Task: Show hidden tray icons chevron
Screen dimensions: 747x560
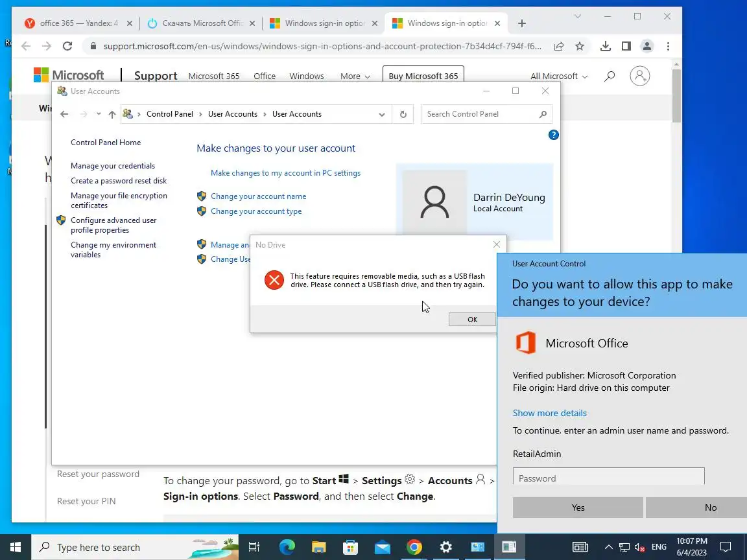Action: tap(608, 547)
